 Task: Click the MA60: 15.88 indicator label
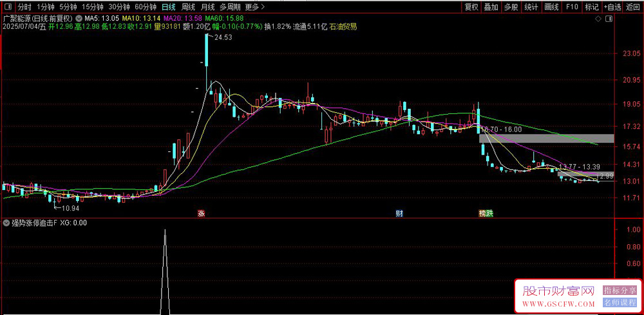point(224,19)
